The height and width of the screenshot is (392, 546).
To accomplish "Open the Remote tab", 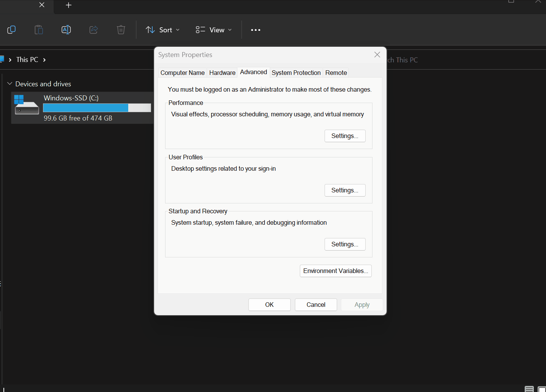I will tap(336, 73).
